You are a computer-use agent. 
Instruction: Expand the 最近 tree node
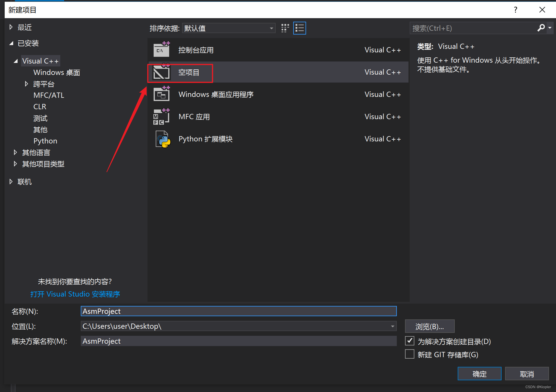coord(11,27)
